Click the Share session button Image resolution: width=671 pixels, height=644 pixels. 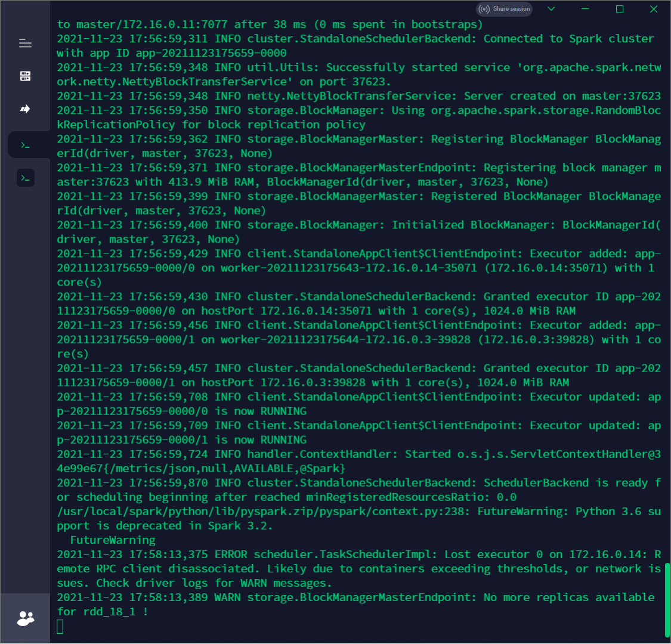coord(504,9)
